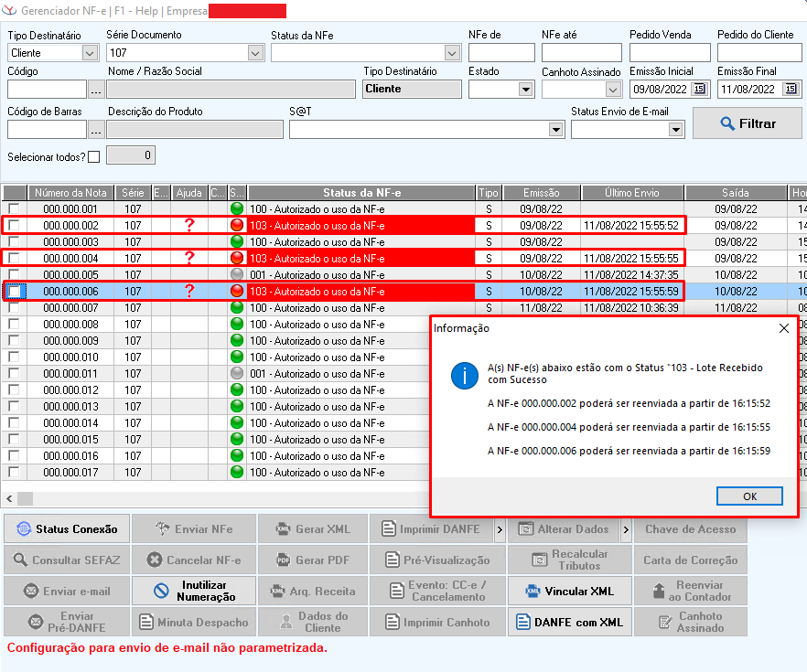
Task: Check the row checkbox for note 000.000.006
Action: coord(15,292)
